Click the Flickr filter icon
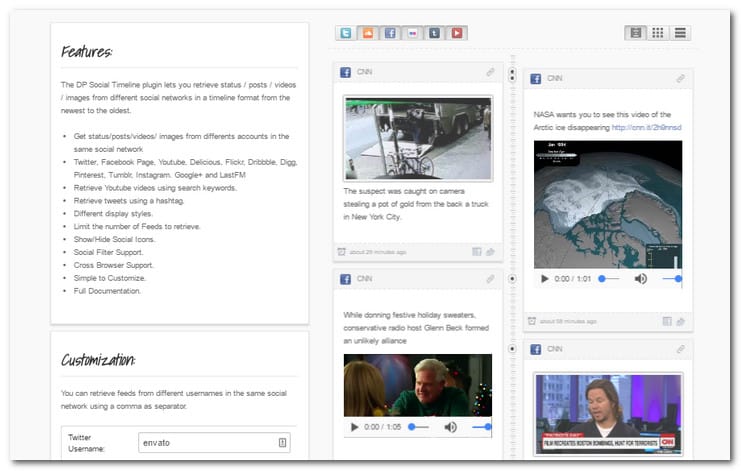This screenshot has width=741, height=471. (412, 33)
